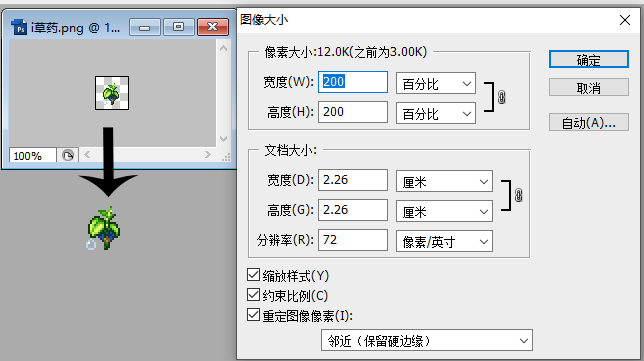This screenshot has width=644, height=361.
Task: Open resolution unit dropdown 像素/英寸
Action: click(x=444, y=241)
